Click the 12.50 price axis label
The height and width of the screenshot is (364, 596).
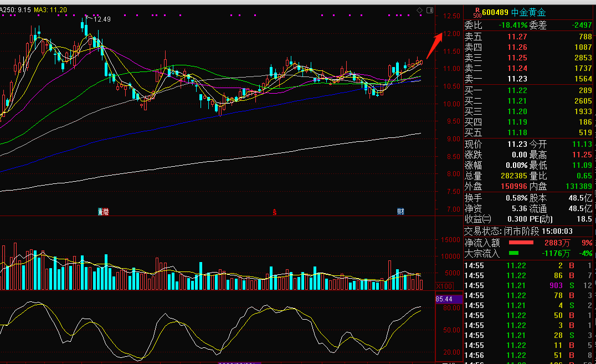tap(451, 16)
